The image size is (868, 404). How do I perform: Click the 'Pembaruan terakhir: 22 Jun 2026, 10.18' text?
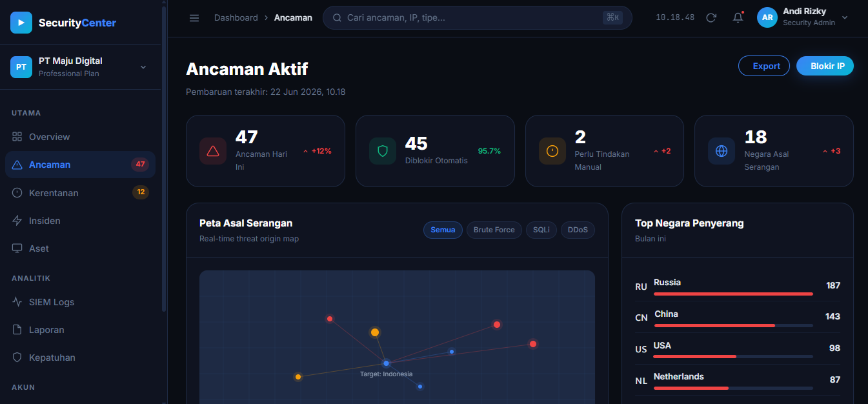pos(266,92)
